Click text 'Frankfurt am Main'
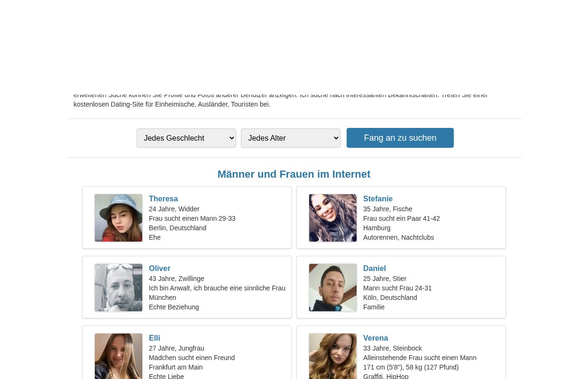 [x=175, y=367]
